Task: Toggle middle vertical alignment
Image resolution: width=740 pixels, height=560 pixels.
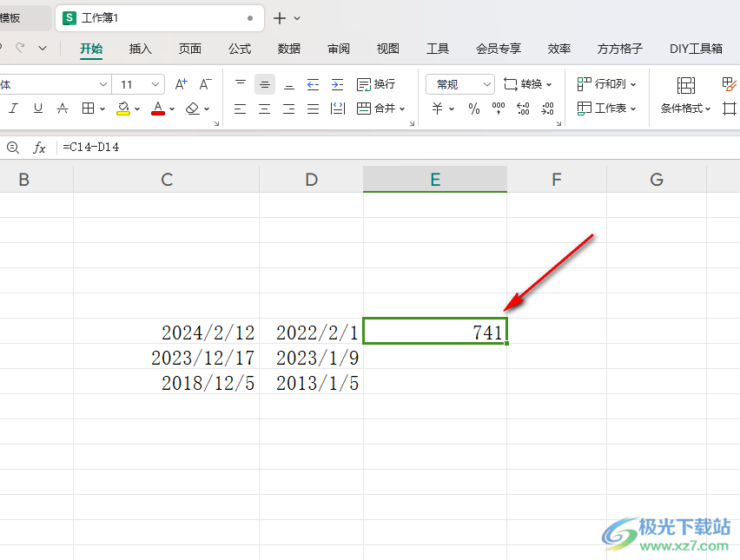Action: pyautogui.click(x=265, y=84)
